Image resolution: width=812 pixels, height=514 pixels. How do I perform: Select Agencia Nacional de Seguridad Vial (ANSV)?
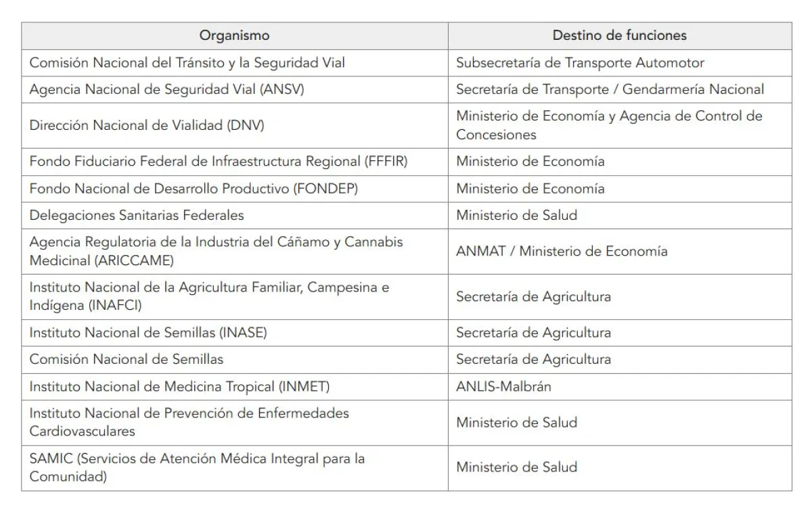pos(166,89)
